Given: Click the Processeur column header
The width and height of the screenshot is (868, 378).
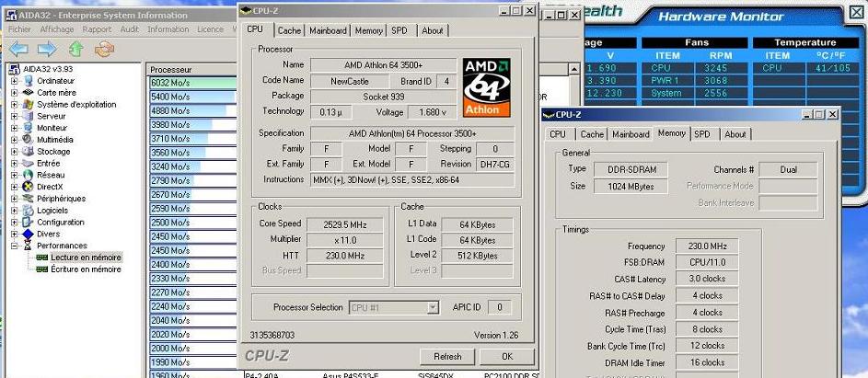Looking at the screenshot, I should 189,69.
